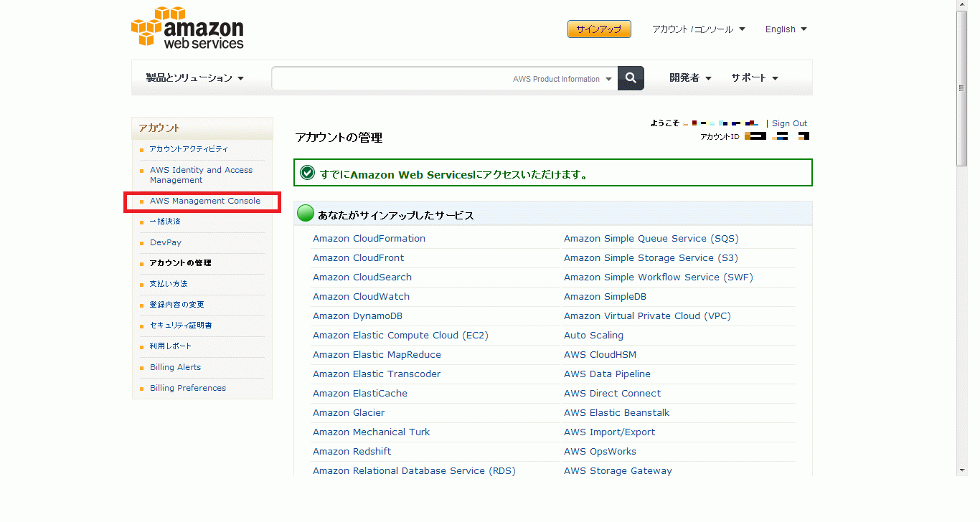Open the Amazon Elastic MapReduce link
The image size is (980, 522).
377,355
